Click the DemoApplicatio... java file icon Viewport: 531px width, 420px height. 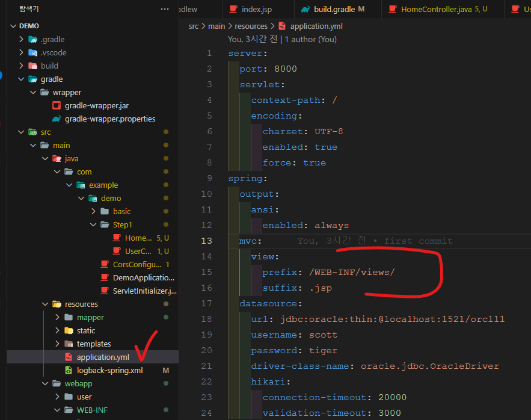pyautogui.click(x=105, y=277)
